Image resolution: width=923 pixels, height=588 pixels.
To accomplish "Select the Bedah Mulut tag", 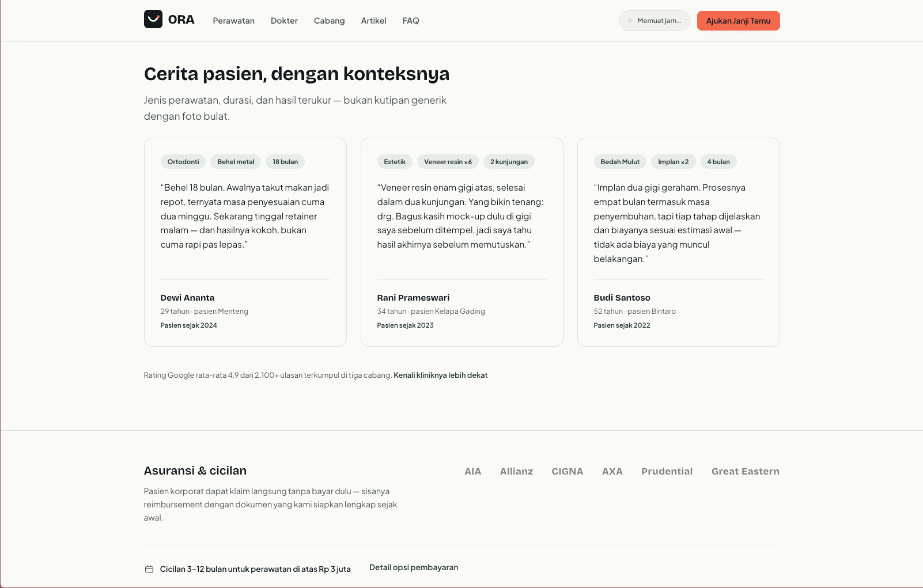I will pos(620,162).
